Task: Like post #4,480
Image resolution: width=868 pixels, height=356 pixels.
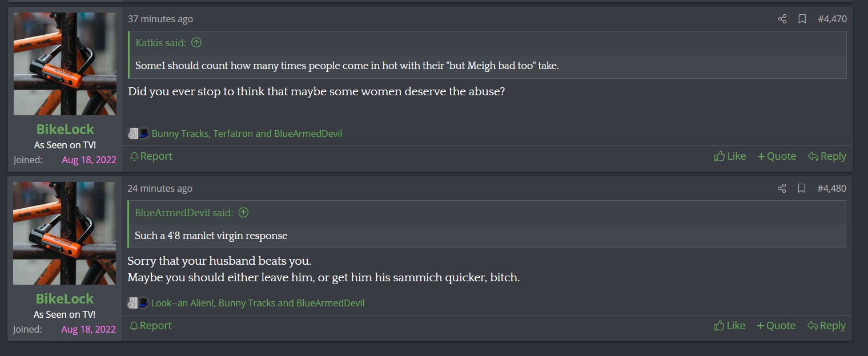Action: (x=729, y=326)
